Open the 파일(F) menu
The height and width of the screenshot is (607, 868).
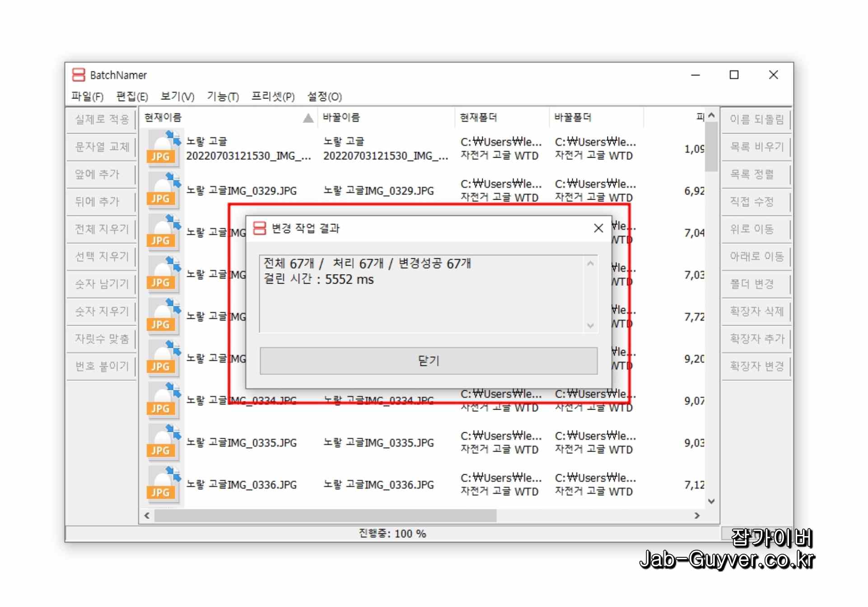(x=87, y=97)
